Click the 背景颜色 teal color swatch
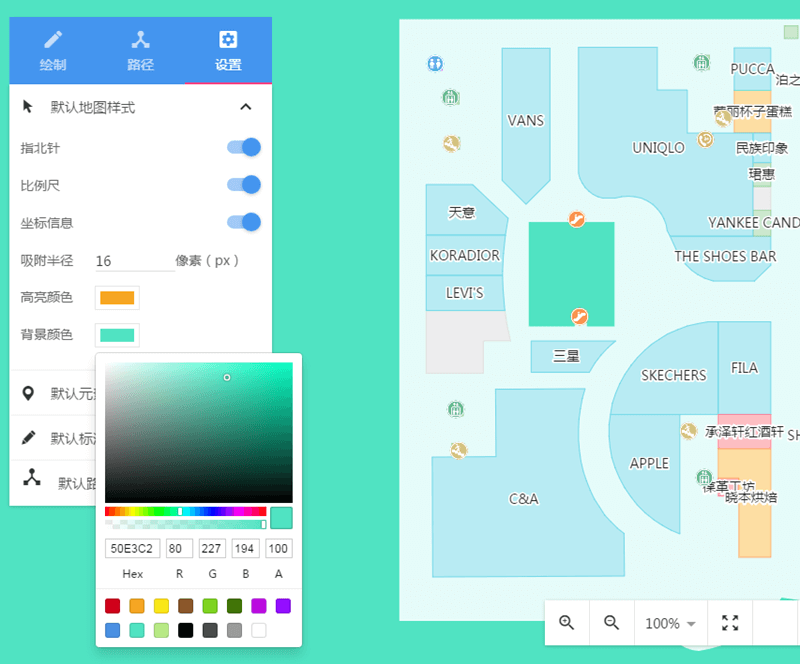The height and width of the screenshot is (664, 800). (x=117, y=335)
